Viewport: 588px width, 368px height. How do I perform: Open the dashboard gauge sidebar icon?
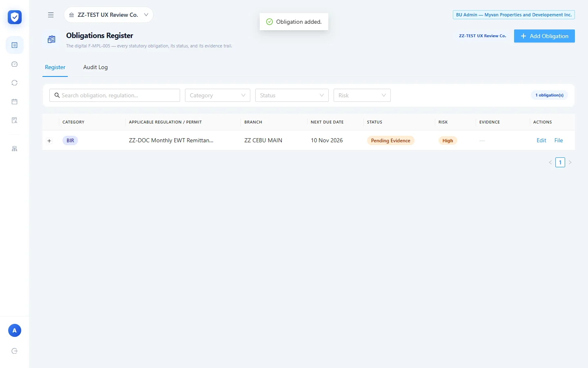point(15,64)
